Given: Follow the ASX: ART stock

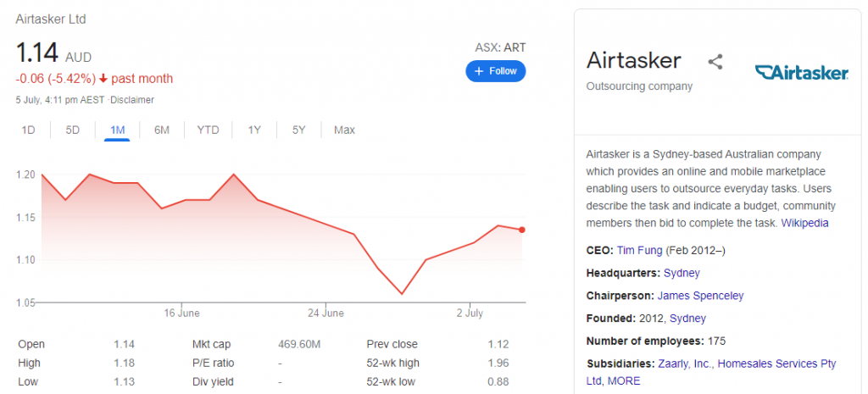Looking at the screenshot, I should click(x=495, y=71).
